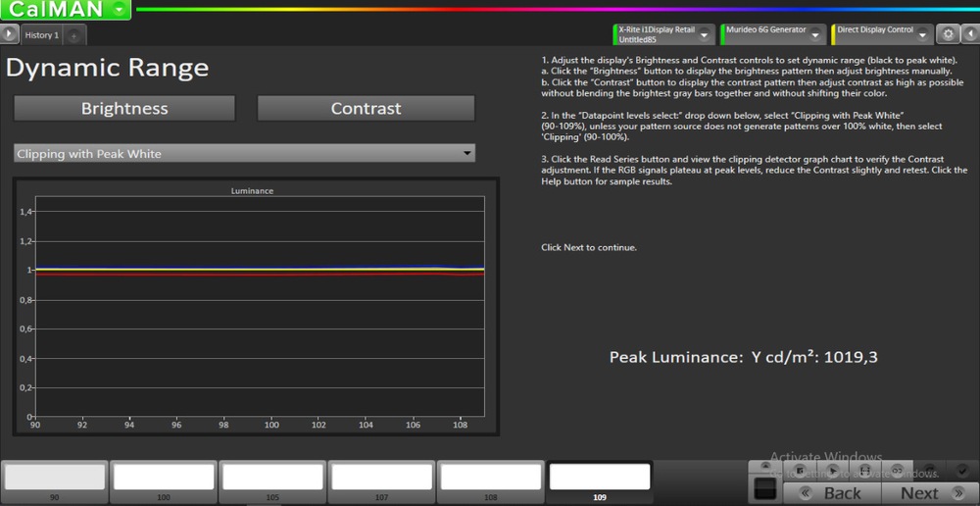
Task: Select the 109 level pattern swatch
Action: click(599, 477)
